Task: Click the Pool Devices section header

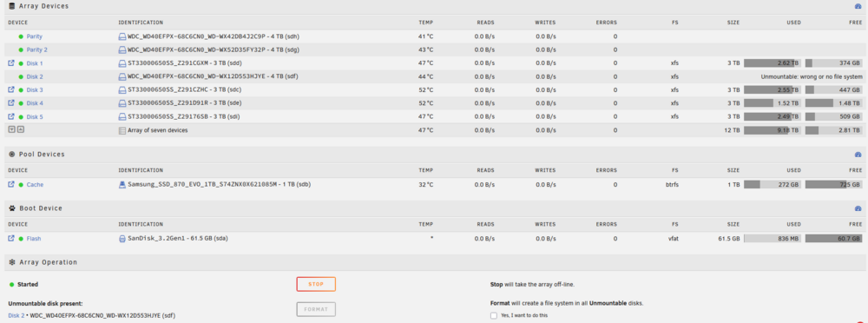Action: pos(434,154)
